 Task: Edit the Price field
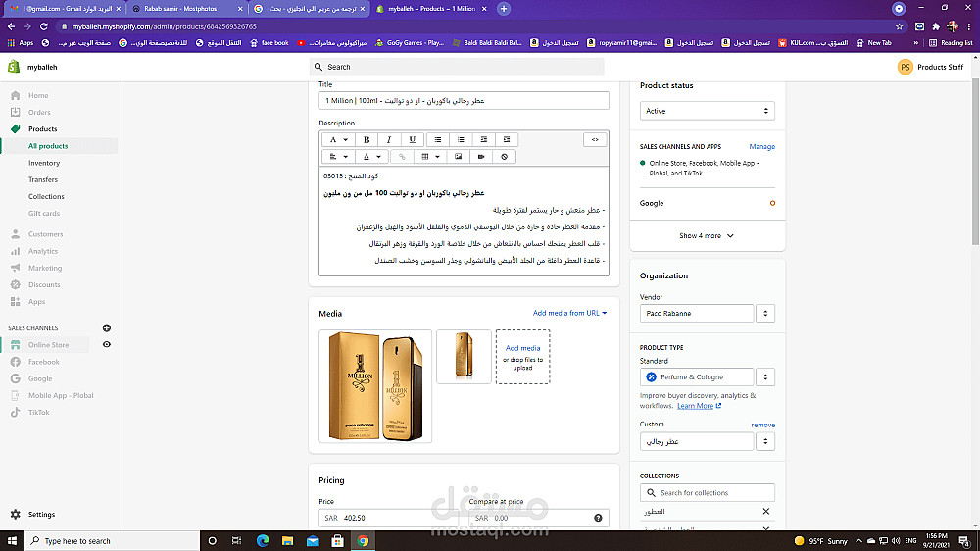pos(391,518)
